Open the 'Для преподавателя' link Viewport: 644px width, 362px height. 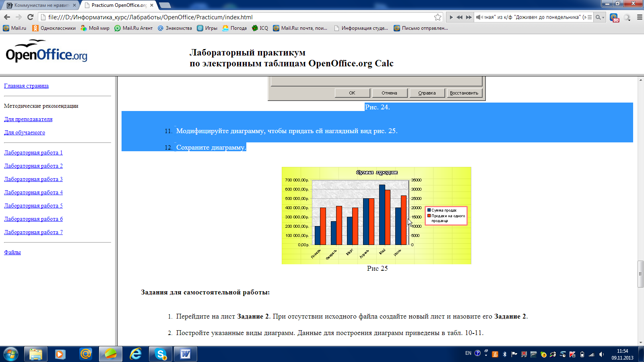(x=28, y=119)
